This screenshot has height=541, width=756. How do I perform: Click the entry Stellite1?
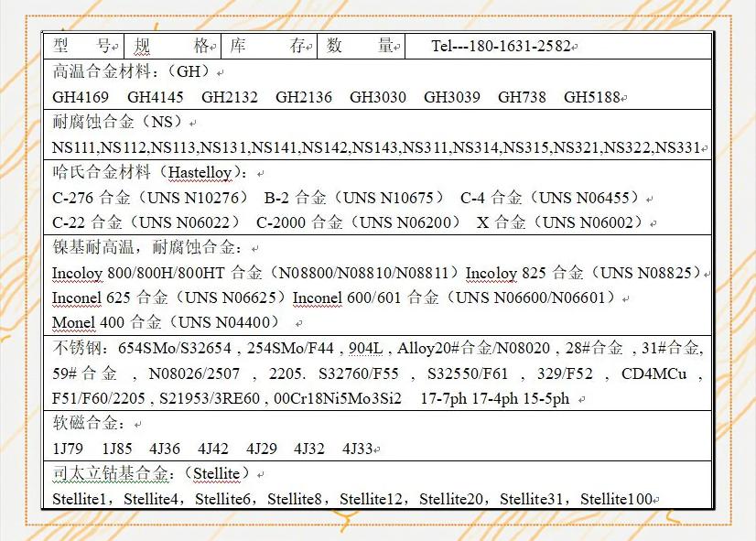point(79,499)
